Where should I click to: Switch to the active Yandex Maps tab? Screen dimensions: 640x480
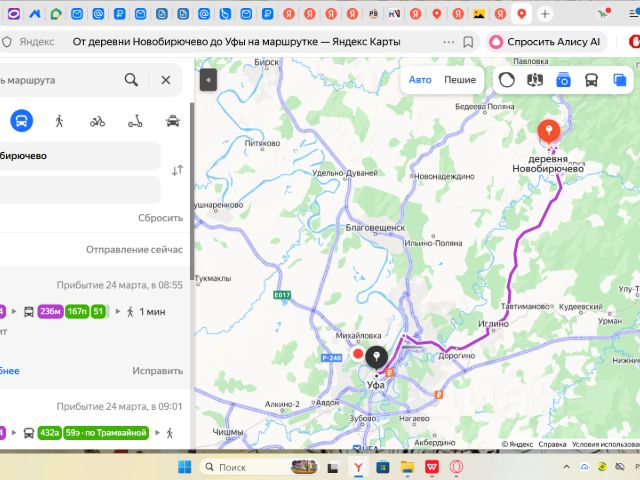521,14
